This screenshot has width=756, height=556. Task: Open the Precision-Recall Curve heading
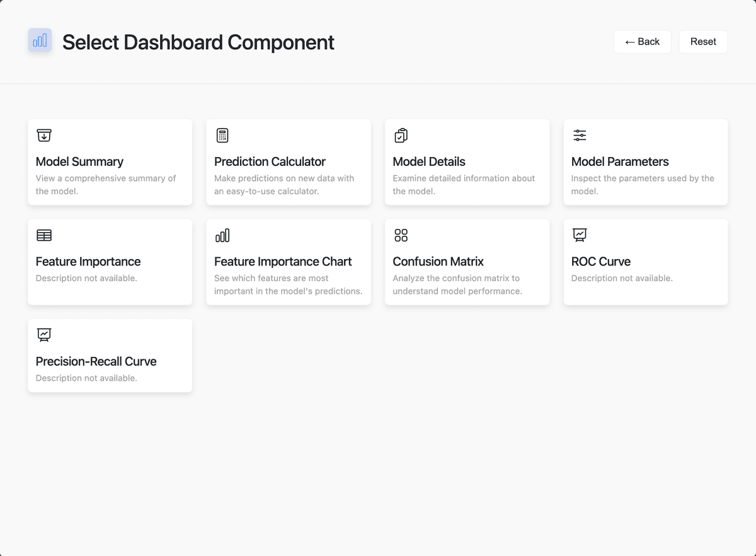tap(96, 361)
